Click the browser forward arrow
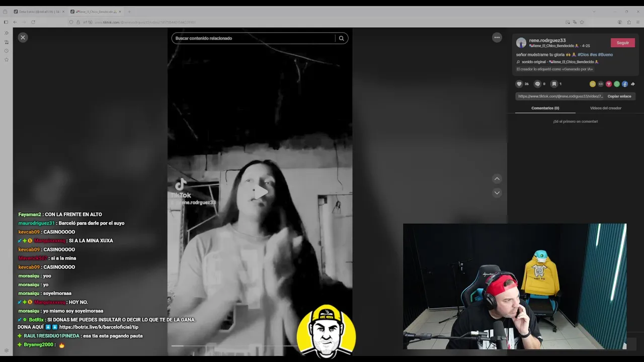The image size is (644, 362). click(x=24, y=22)
